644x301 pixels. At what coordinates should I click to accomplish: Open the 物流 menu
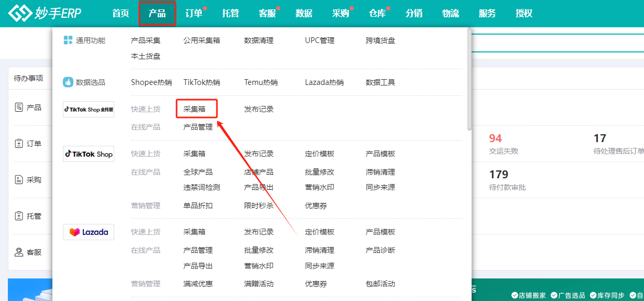[x=451, y=14]
